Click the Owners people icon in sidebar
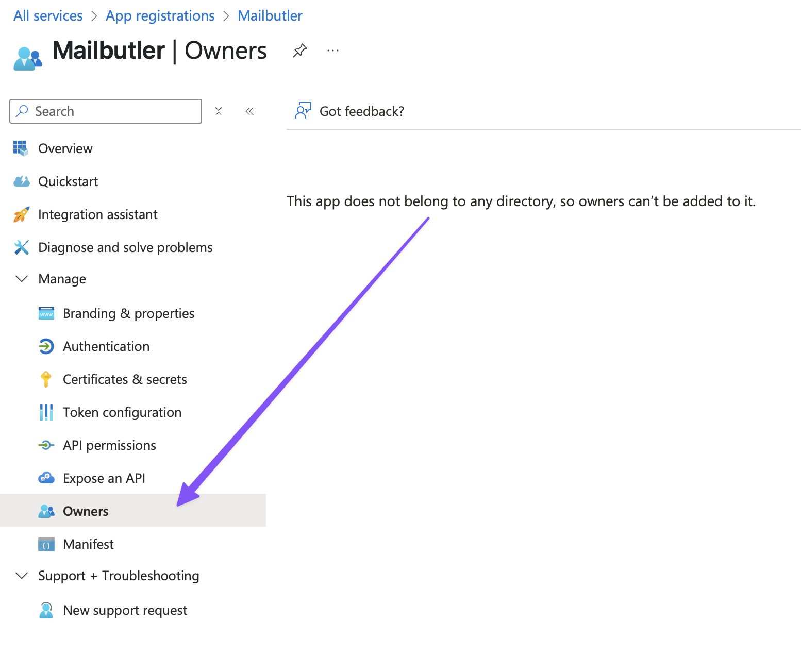This screenshot has height=672, width=801. pyautogui.click(x=46, y=511)
